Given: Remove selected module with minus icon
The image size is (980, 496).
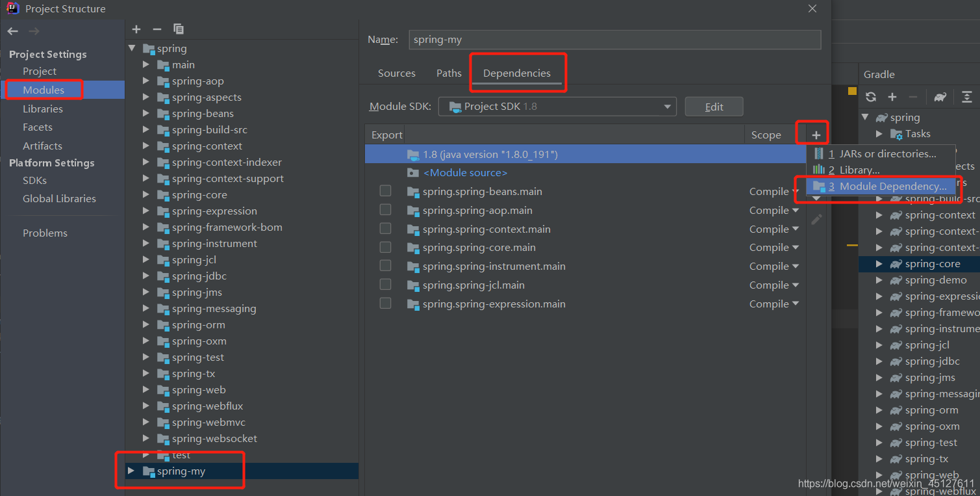Looking at the screenshot, I should (x=157, y=29).
